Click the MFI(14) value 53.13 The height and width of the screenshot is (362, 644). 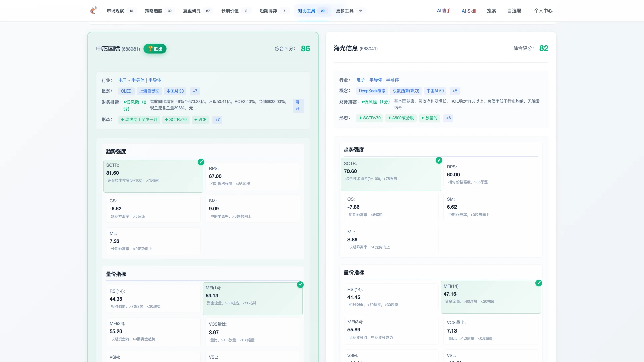212,296
